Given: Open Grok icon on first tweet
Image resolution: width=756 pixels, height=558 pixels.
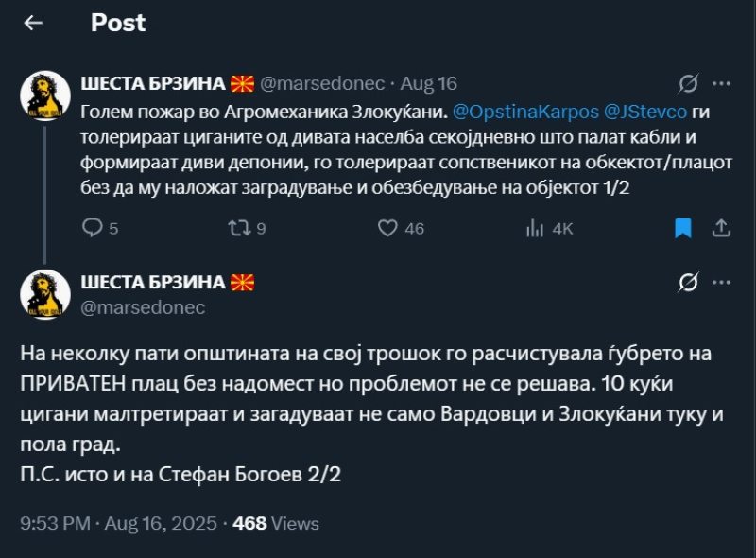Looking at the screenshot, I should (x=689, y=83).
